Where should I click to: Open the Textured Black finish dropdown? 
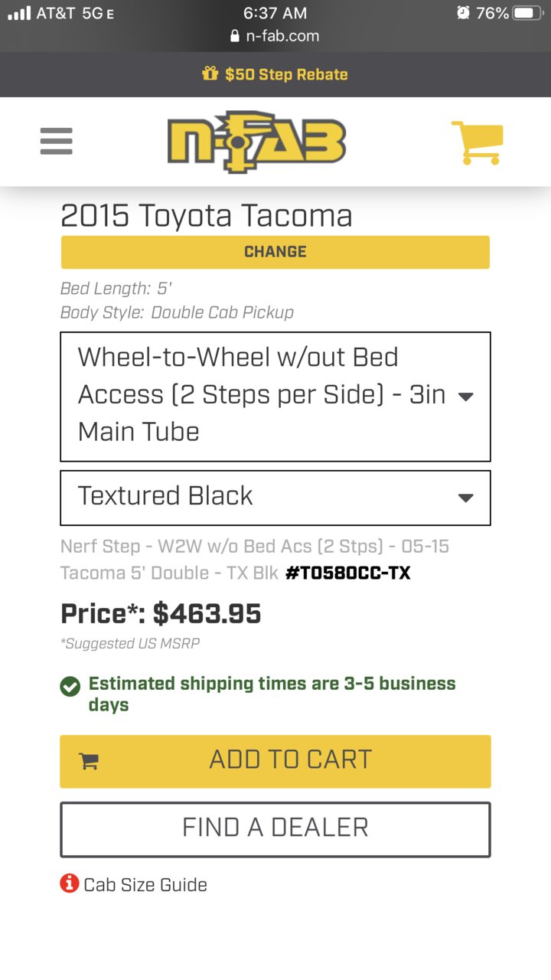[x=275, y=498]
